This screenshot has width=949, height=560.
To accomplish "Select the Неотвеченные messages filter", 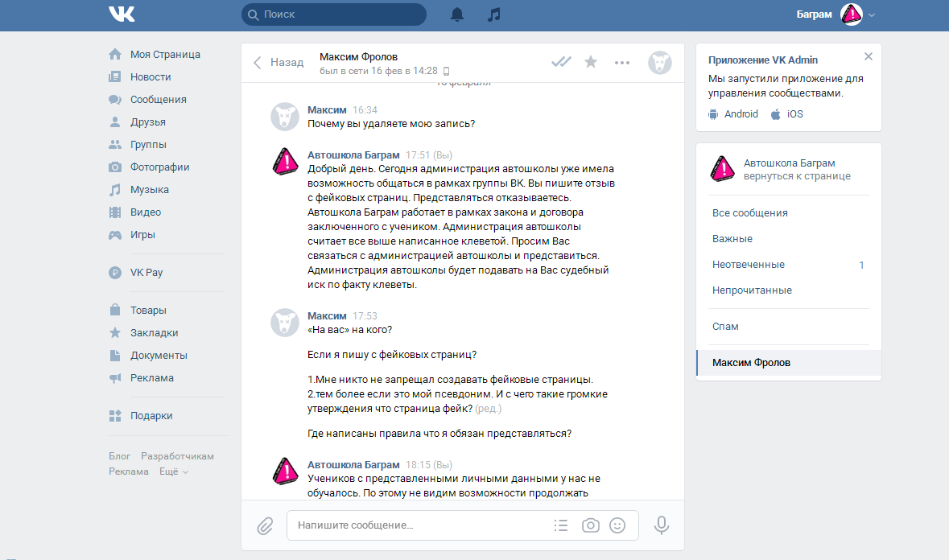I will tap(749, 265).
